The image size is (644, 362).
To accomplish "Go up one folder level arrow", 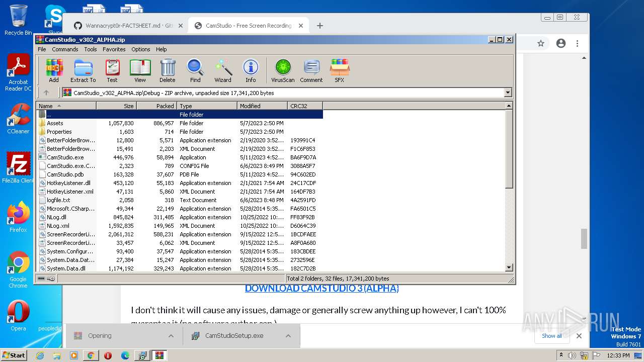I will 46,93.
